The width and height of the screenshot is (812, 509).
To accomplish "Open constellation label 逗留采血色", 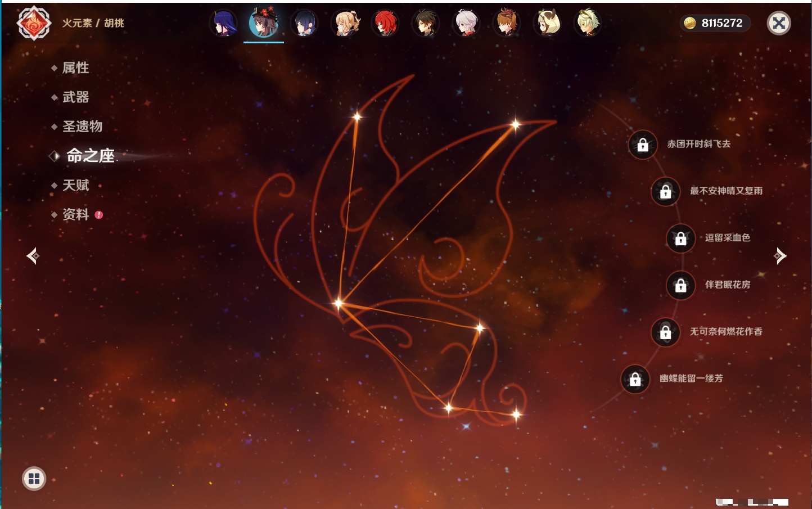I will [x=728, y=237].
